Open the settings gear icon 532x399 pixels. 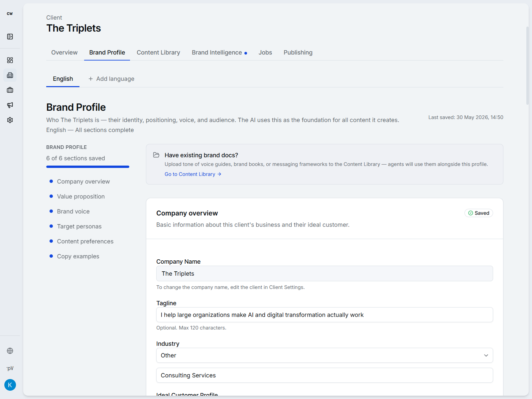[x=10, y=120]
